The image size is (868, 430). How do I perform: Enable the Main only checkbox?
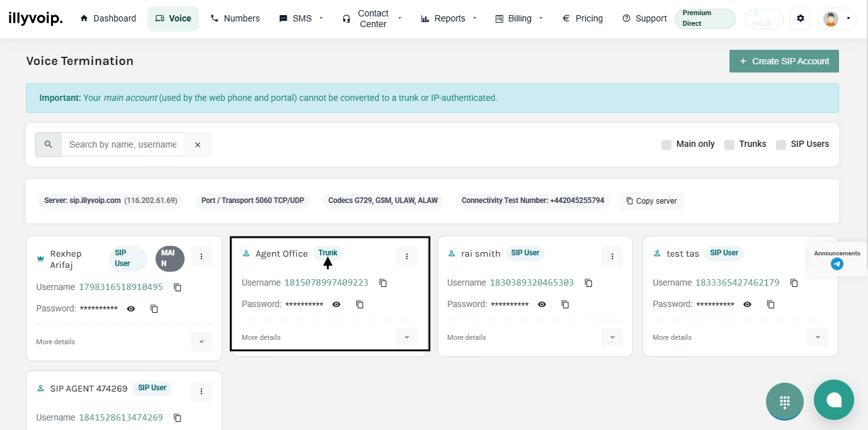tap(666, 145)
